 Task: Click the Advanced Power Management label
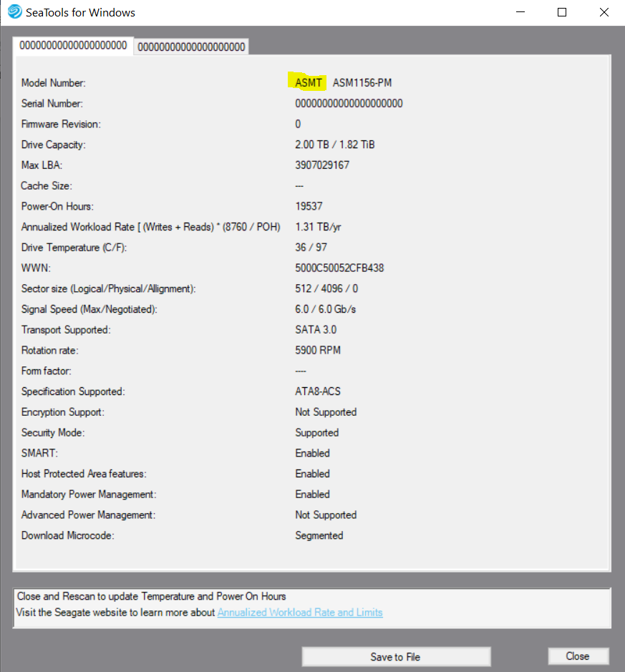(x=88, y=515)
